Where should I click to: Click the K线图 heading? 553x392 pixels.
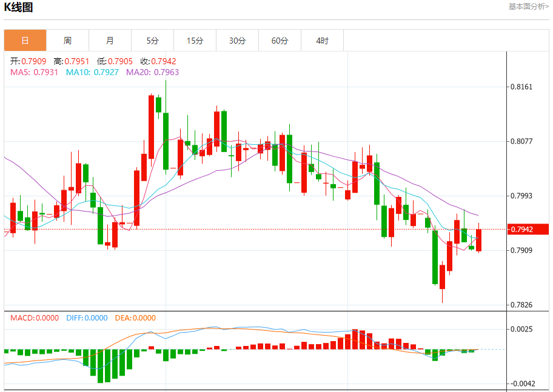click(18, 7)
